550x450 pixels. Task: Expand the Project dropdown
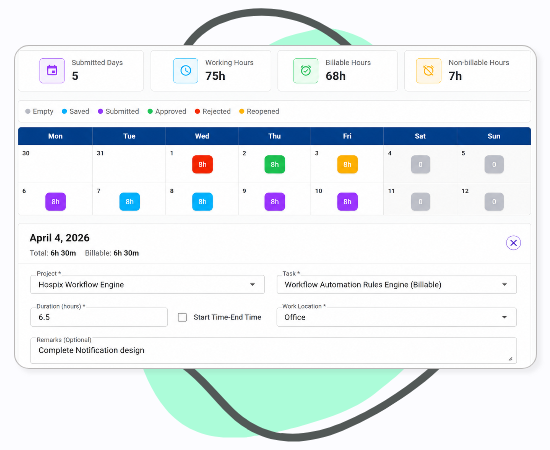click(x=147, y=284)
